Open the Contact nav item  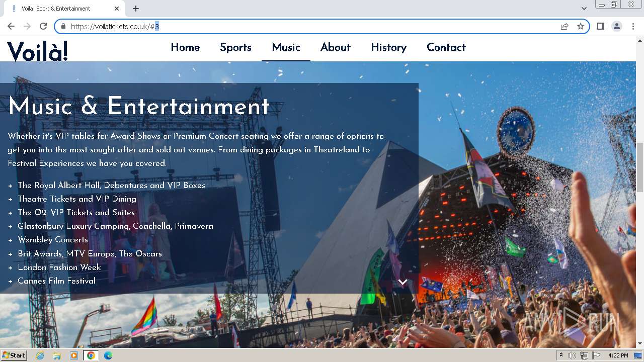pyautogui.click(x=446, y=47)
